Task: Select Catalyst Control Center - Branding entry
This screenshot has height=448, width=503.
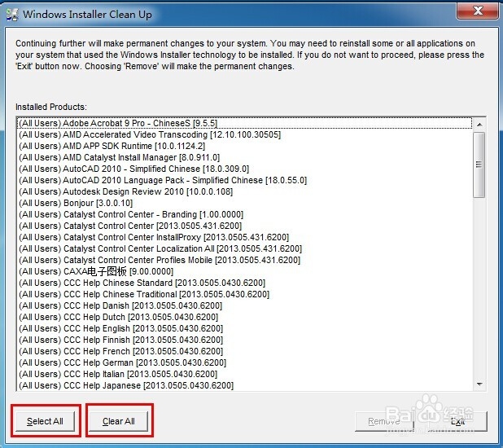Action: [x=244, y=214]
